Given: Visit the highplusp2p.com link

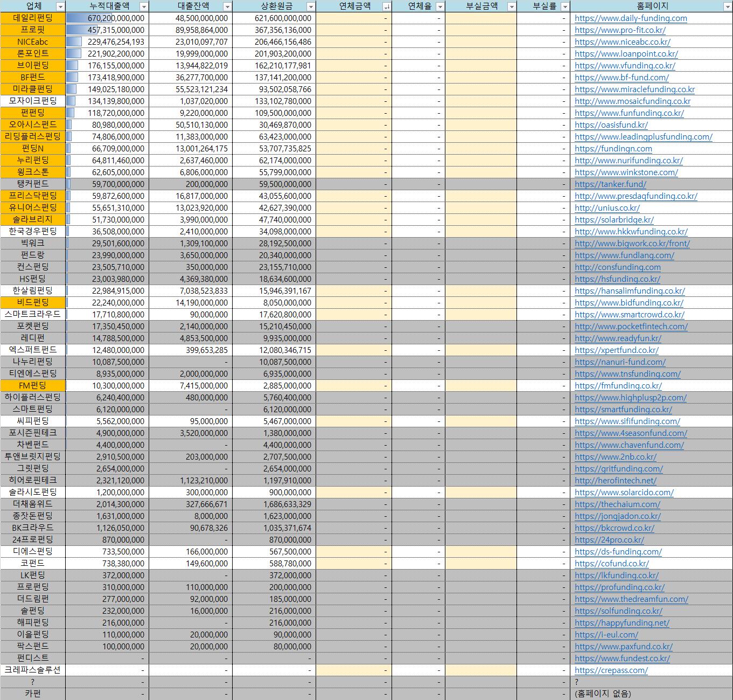Looking at the screenshot, I should point(631,398).
